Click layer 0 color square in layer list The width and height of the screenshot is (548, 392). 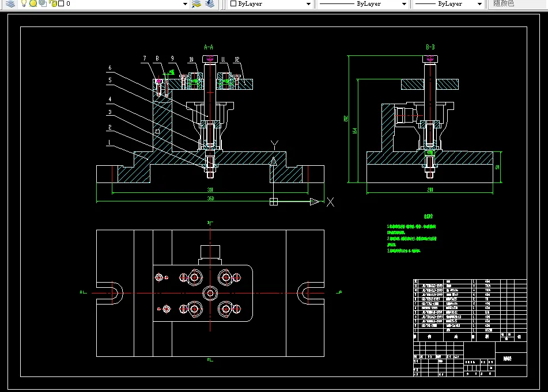[x=61, y=3]
